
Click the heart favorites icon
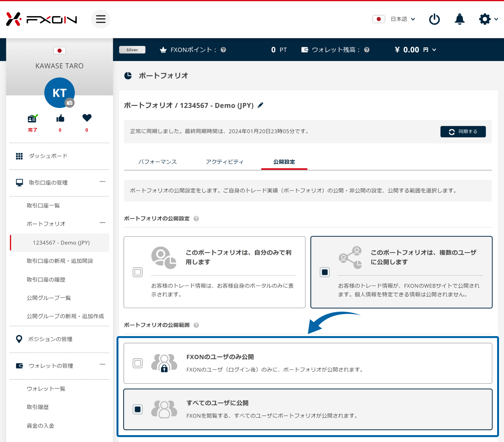click(x=87, y=118)
